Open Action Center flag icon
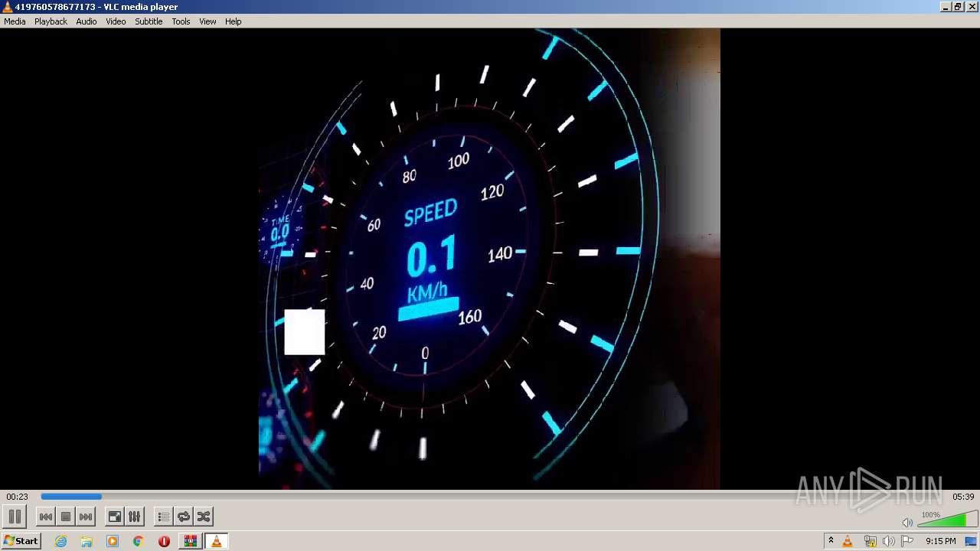The height and width of the screenshot is (551, 980). [907, 541]
